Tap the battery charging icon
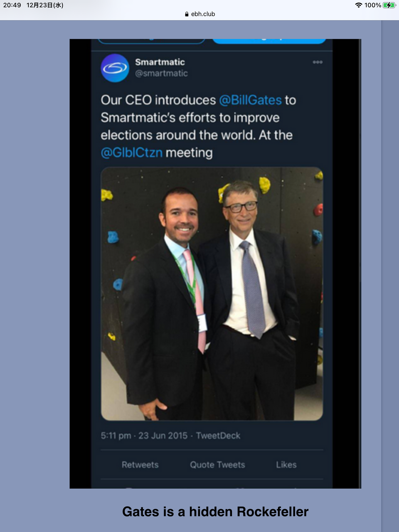This screenshot has width=399, height=532. pos(389,5)
